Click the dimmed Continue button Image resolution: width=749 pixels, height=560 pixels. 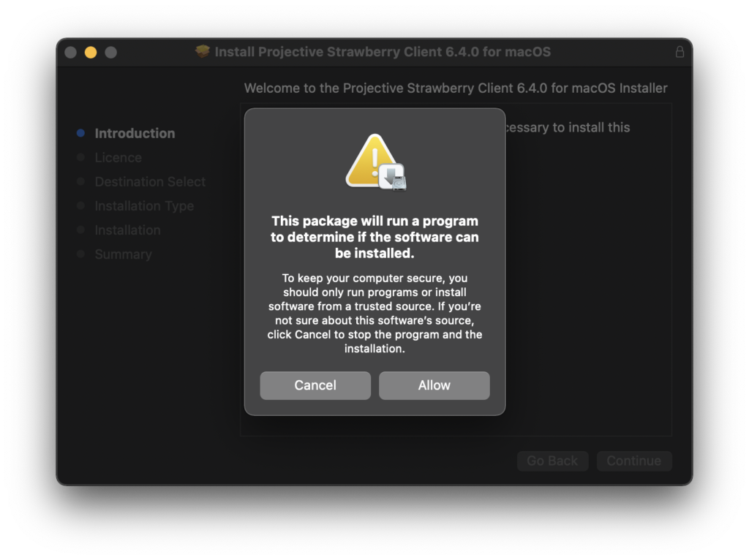[634, 461]
